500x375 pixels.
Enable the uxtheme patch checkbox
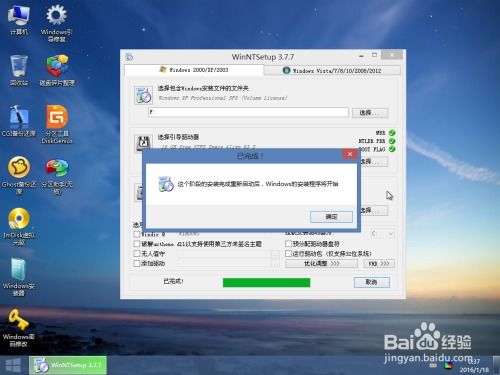click(x=137, y=244)
